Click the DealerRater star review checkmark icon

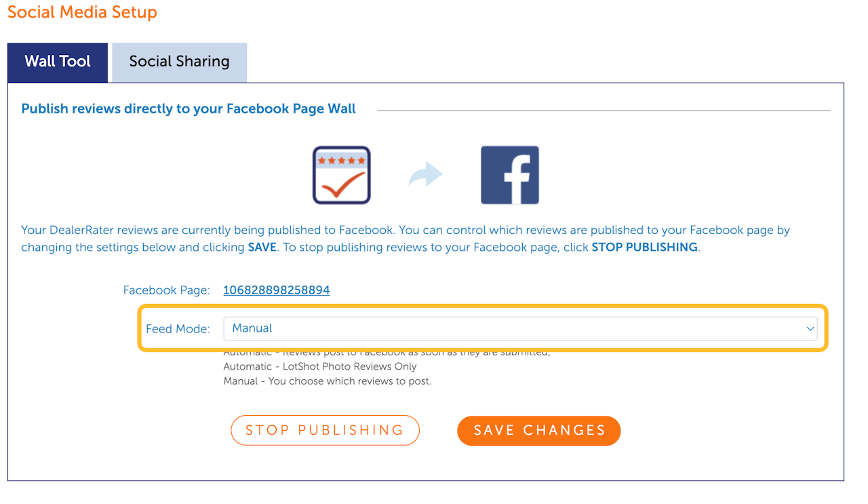click(342, 175)
